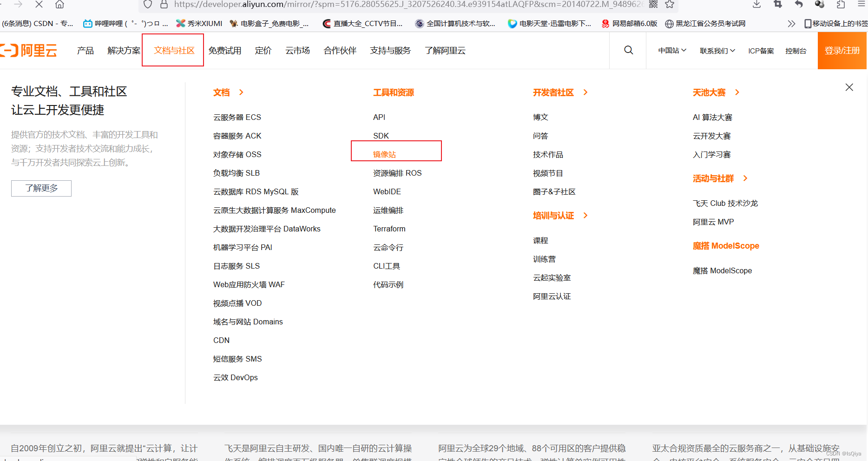Image resolution: width=868 pixels, height=461 pixels.
Task: Open the SDK tools link
Action: click(381, 136)
